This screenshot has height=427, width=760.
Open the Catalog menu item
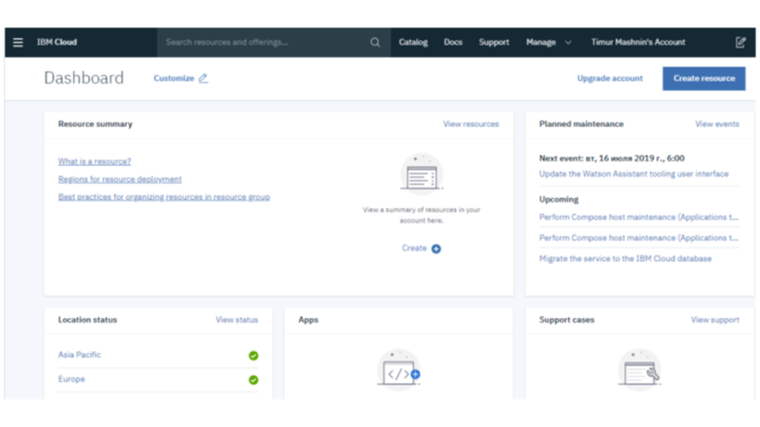[x=413, y=42]
